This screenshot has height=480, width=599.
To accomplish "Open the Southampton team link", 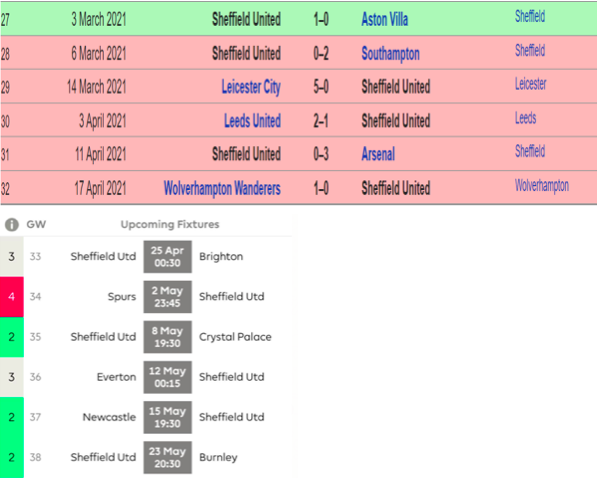I will [390, 54].
